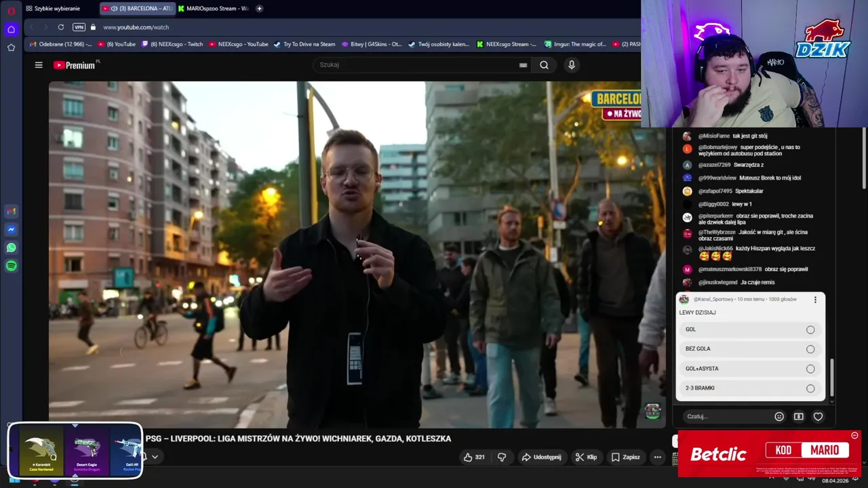Image resolution: width=868 pixels, height=488 pixels.
Task: Open Messenger in the Opera sidebar
Action: [11, 230]
